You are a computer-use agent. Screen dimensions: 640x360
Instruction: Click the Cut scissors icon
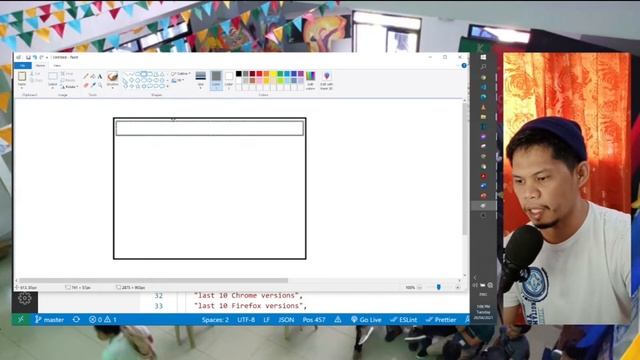(32, 73)
